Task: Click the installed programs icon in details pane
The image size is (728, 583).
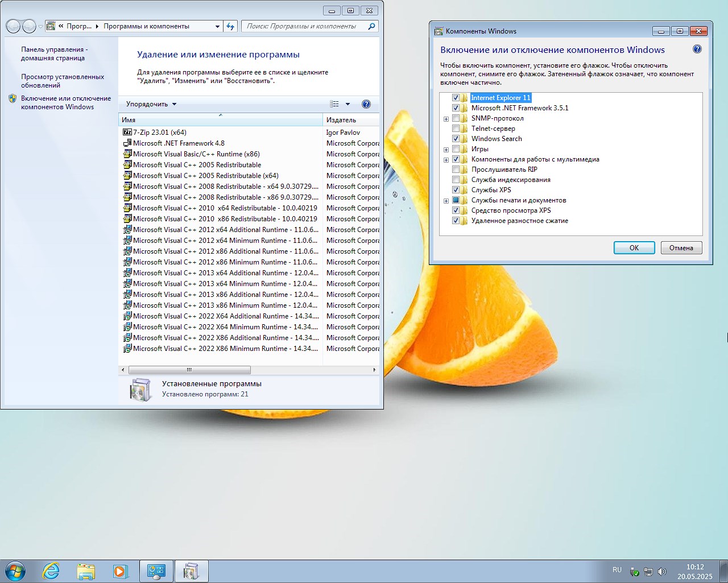Action: coord(140,390)
